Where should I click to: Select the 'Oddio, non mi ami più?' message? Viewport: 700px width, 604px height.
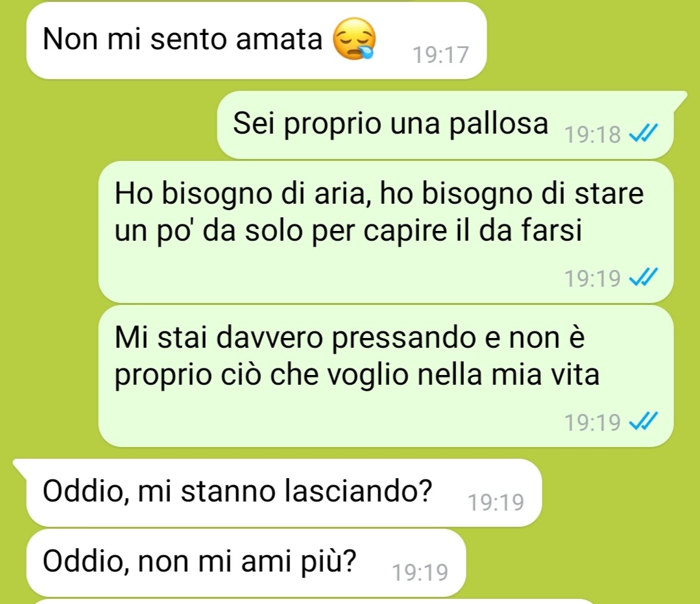tap(246, 562)
